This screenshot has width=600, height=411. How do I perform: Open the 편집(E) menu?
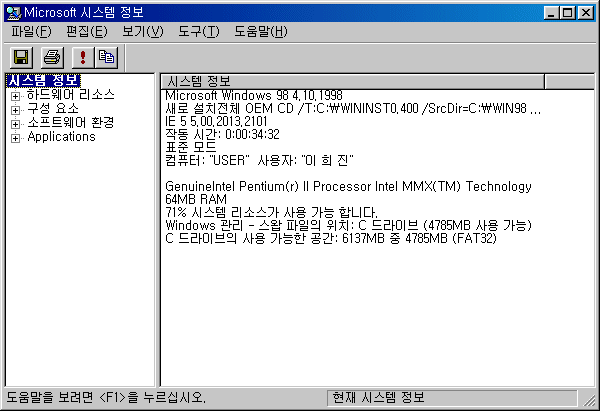(87, 32)
